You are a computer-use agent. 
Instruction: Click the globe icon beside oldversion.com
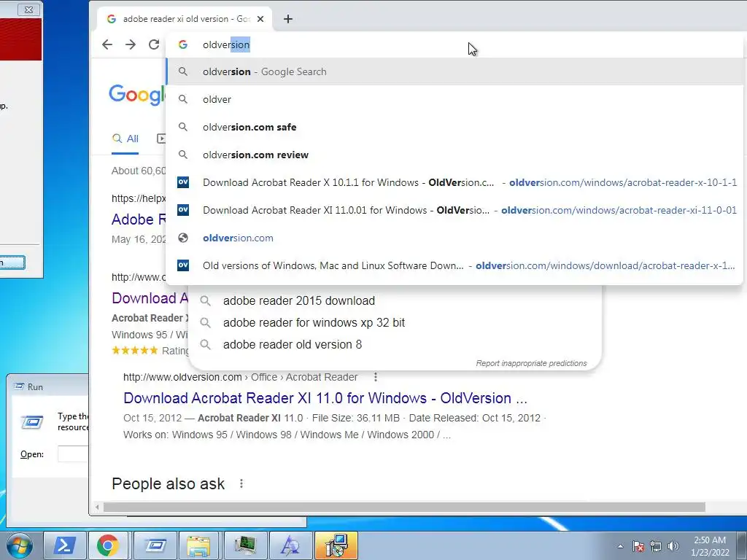pos(183,238)
